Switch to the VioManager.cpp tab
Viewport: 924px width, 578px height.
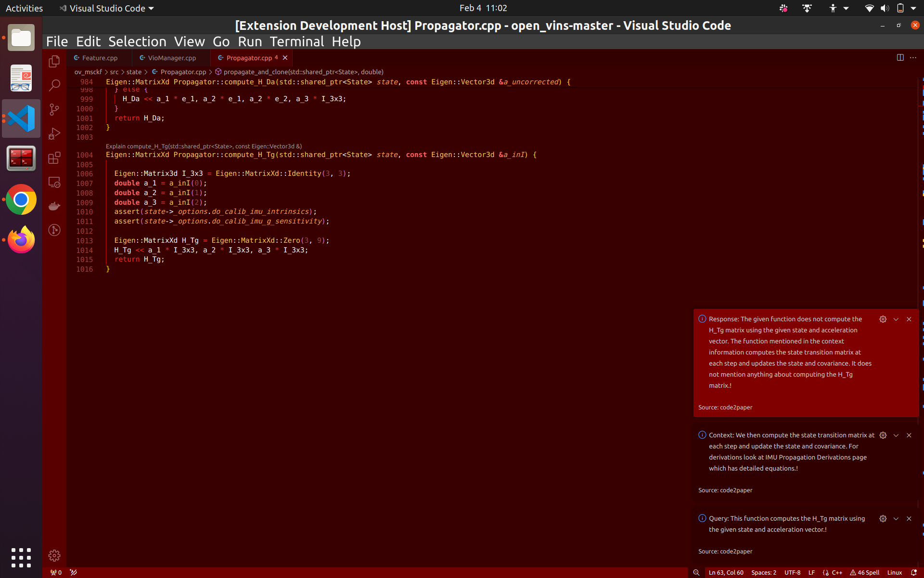pos(171,58)
